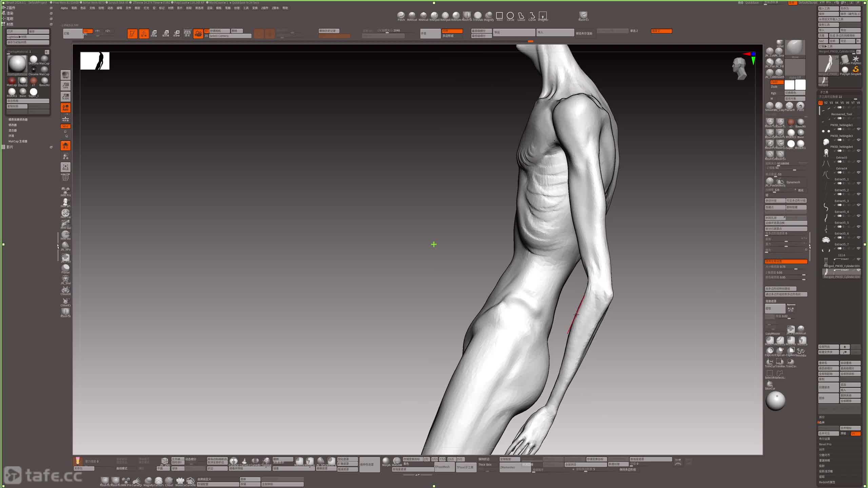Viewport: 868px width, 488px height.
Task: Select the Pinch brush icon
Action: (x=401, y=16)
